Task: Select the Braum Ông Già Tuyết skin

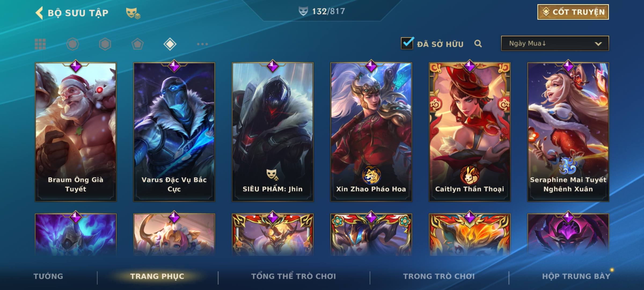Action: [76, 132]
